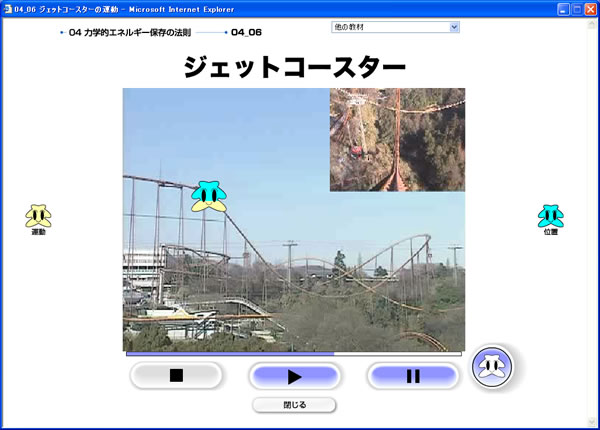The image size is (600, 430).
Task: Close the Internet Explorer window
Action: pyautogui.click(x=589, y=8)
